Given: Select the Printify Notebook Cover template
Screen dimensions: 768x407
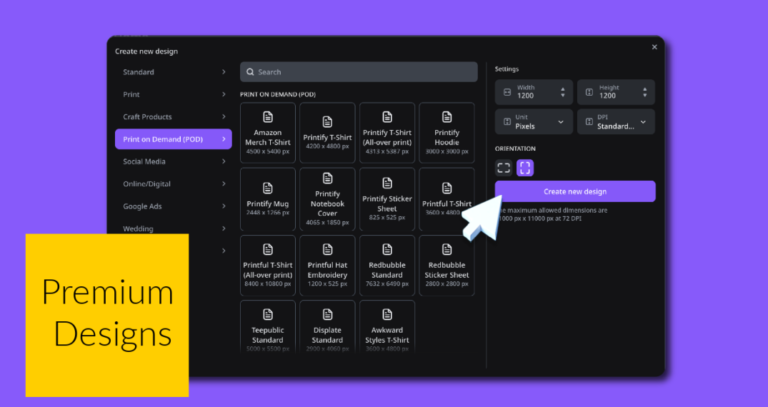Looking at the screenshot, I should coord(327,199).
